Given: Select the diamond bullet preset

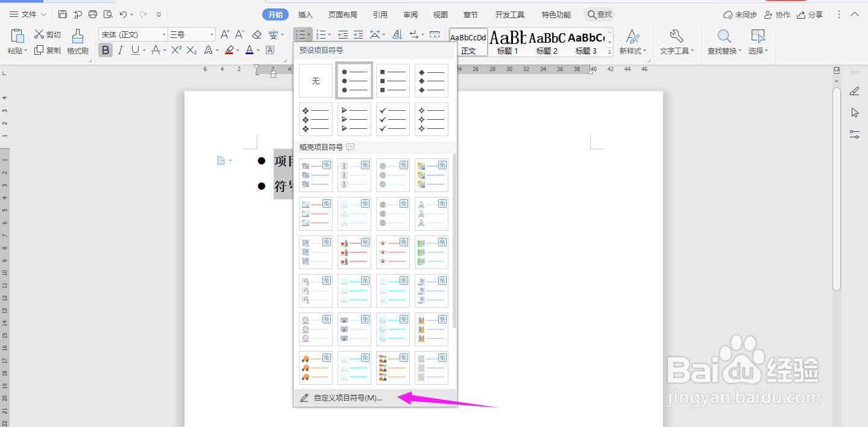Looking at the screenshot, I should click(x=432, y=81).
